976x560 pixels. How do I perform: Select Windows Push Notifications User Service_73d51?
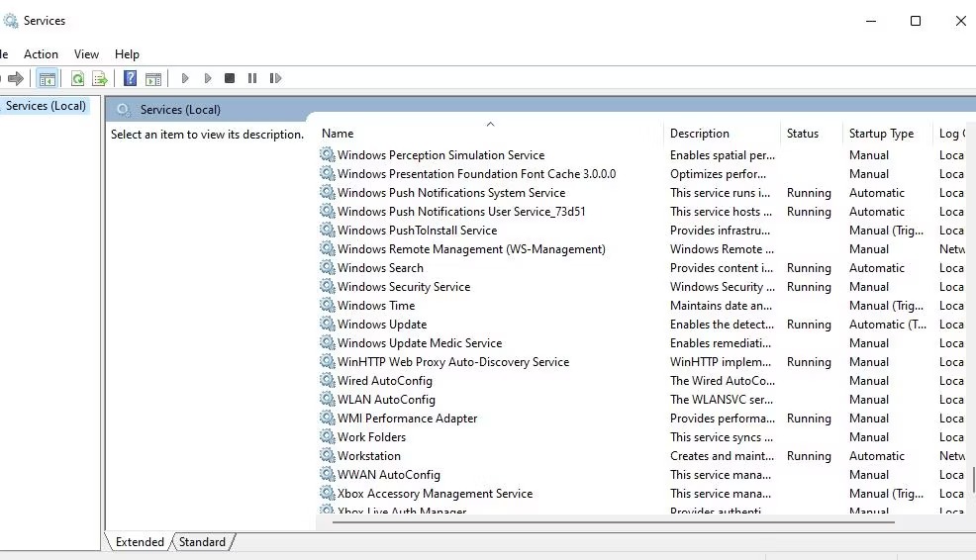pos(461,212)
